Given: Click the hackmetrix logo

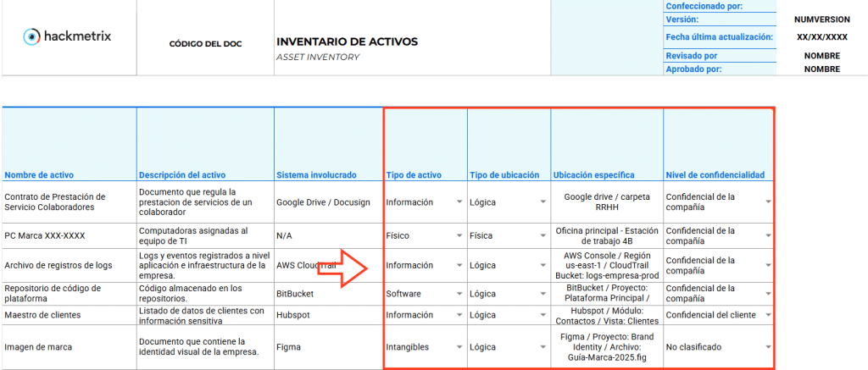Looking at the screenshot, I should coord(67,36).
